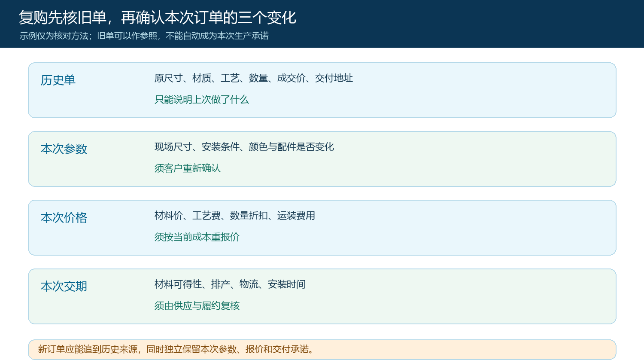Click the green note 须按当前成本重报价

[x=197, y=237]
